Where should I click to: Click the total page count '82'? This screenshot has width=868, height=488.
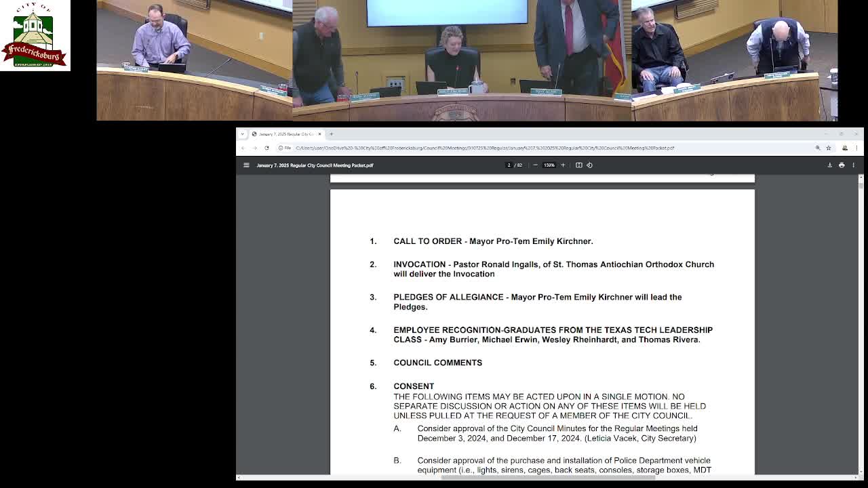(519, 165)
